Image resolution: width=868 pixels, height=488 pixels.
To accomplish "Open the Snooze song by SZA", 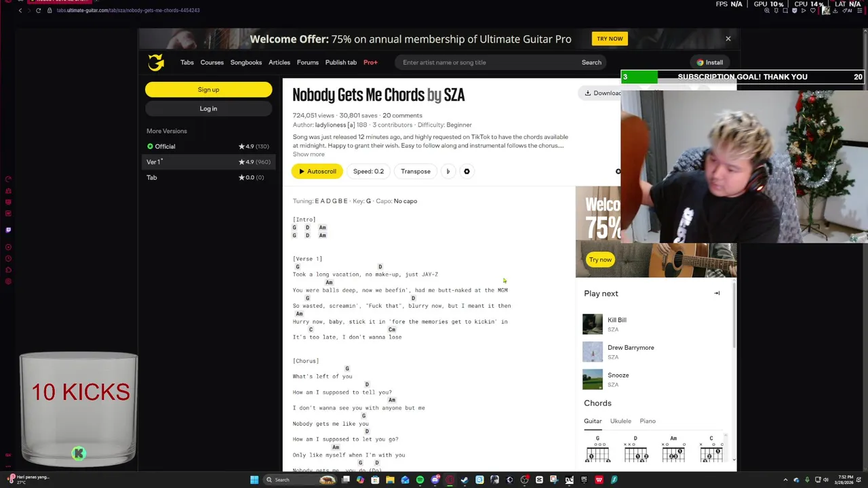I will click(618, 375).
